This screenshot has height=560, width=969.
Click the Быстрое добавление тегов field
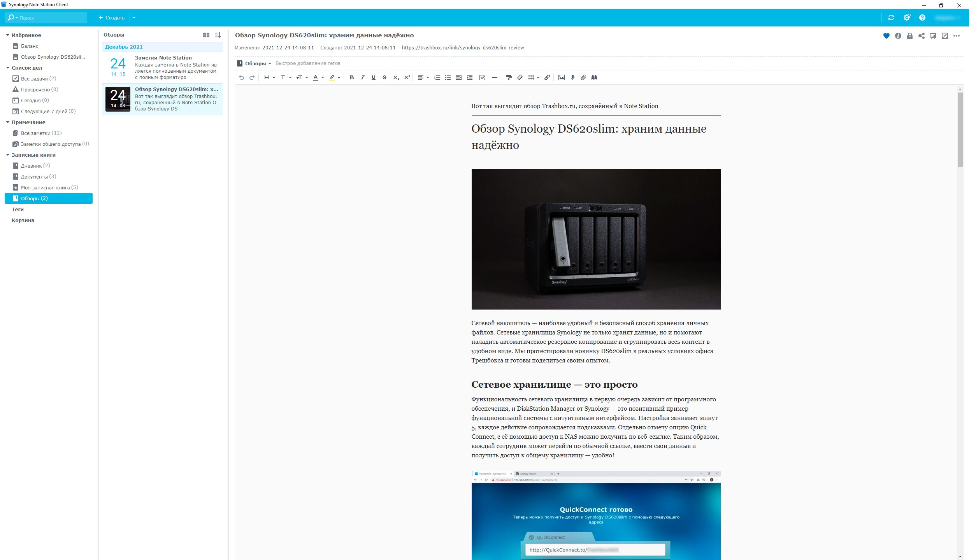[308, 63]
